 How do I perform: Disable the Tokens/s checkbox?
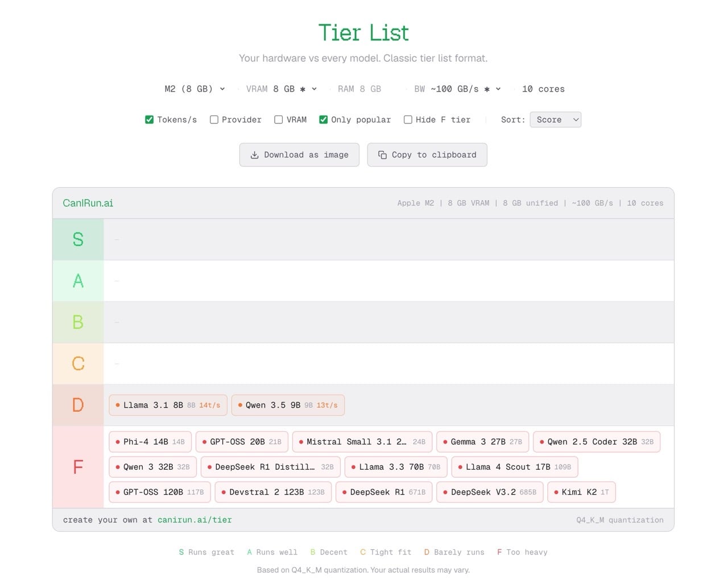click(x=150, y=119)
